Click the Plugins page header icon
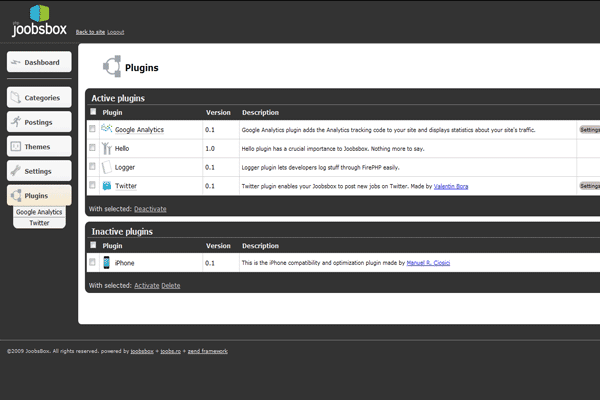Viewport: 600px width, 400px height. pyautogui.click(x=112, y=68)
